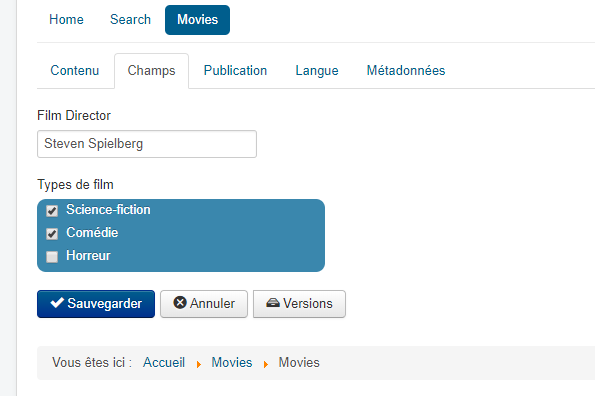Open the Search menu item
The image size is (595, 396).
point(130,20)
